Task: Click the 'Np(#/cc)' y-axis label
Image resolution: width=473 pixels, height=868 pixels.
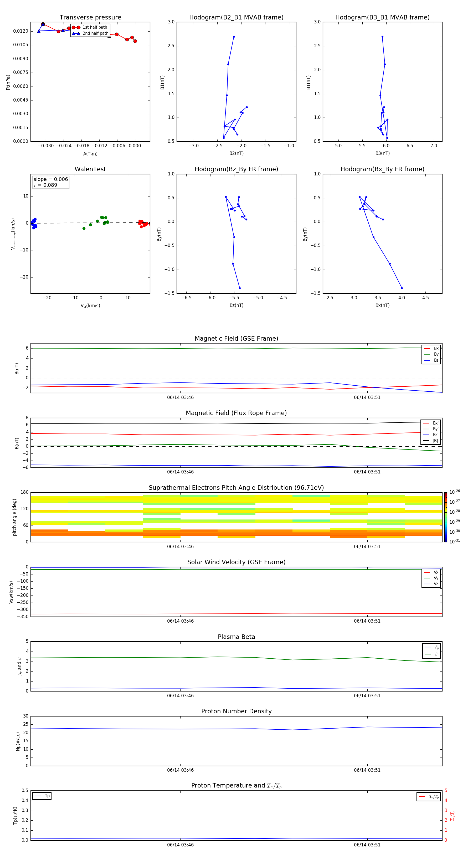Action: coord(18,741)
